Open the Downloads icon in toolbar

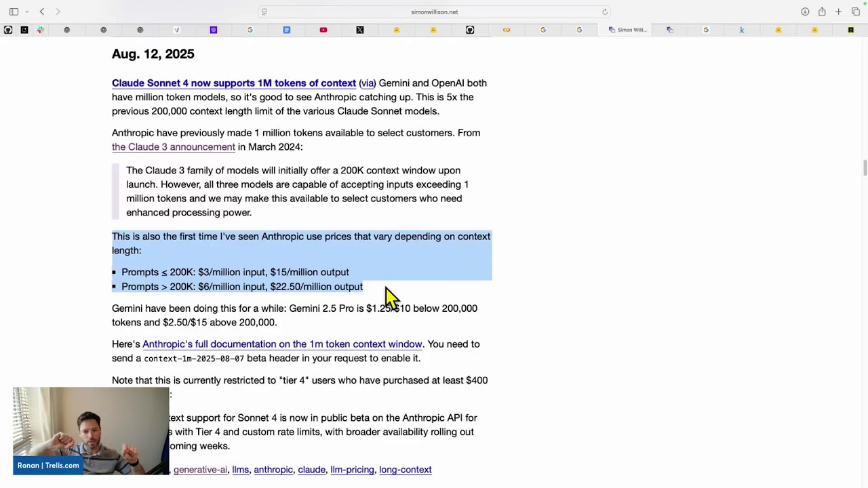click(x=805, y=12)
